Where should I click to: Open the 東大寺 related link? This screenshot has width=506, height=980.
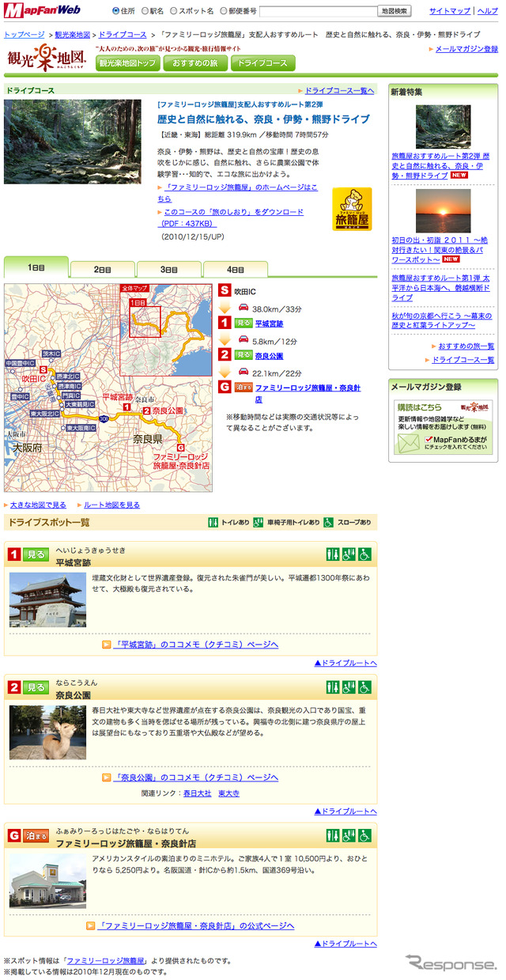pos(228,793)
